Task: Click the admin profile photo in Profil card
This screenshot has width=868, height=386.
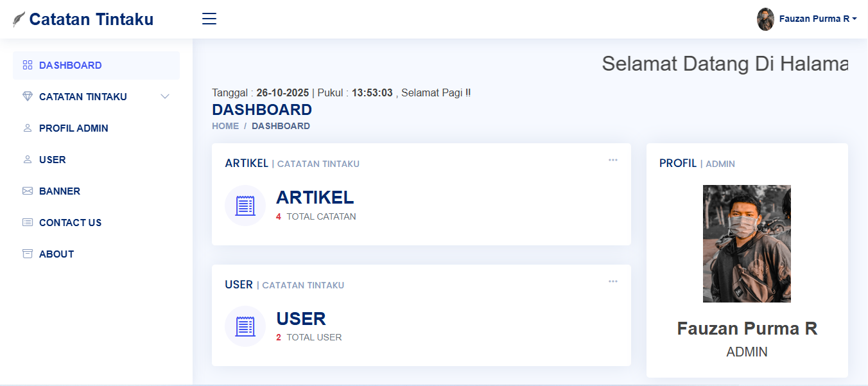Action: 747,243
